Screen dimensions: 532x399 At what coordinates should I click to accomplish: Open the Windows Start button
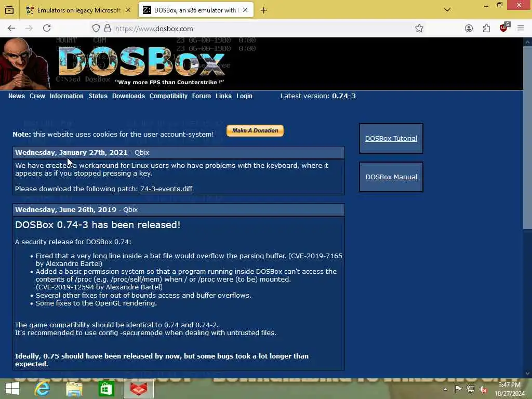click(x=12, y=389)
